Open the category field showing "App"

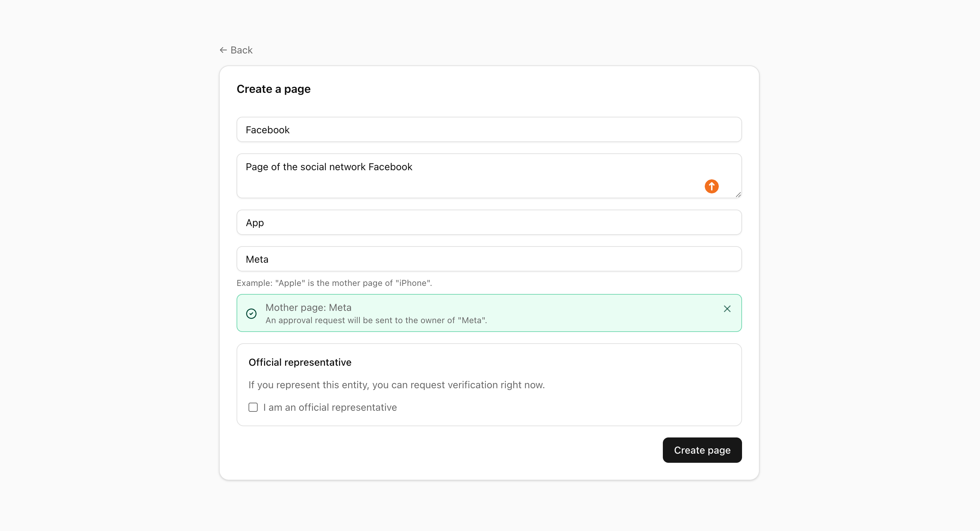(x=489, y=222)
